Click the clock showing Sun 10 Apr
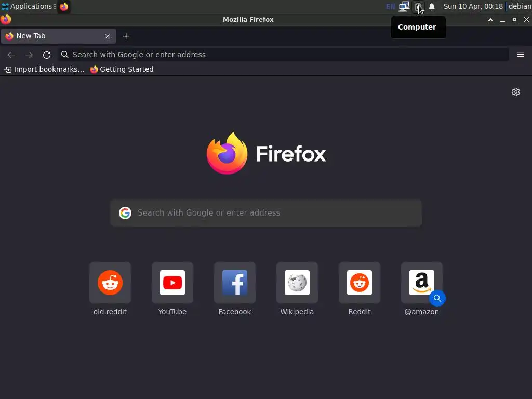 (473, 6)
